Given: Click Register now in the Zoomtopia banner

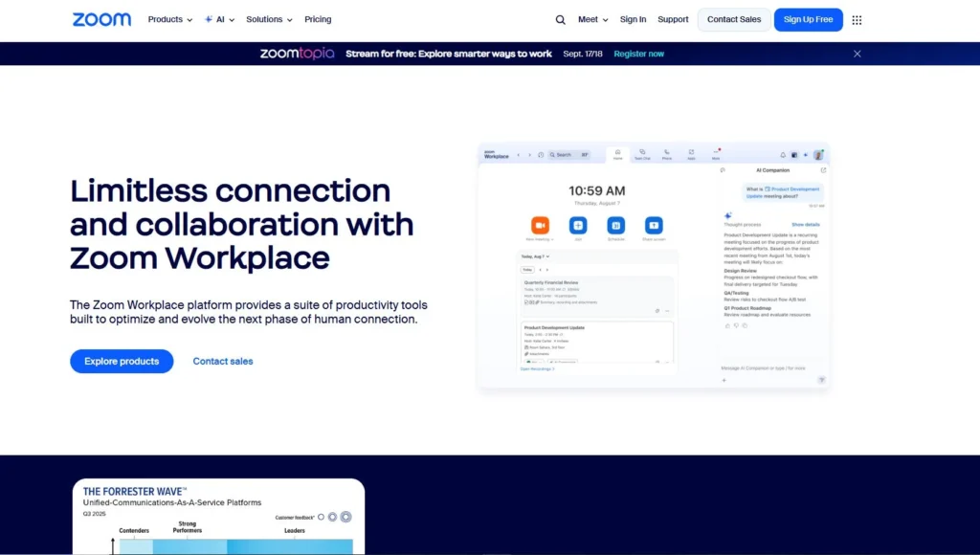Looking at the screenshot, I should click(x=638, y=54).
